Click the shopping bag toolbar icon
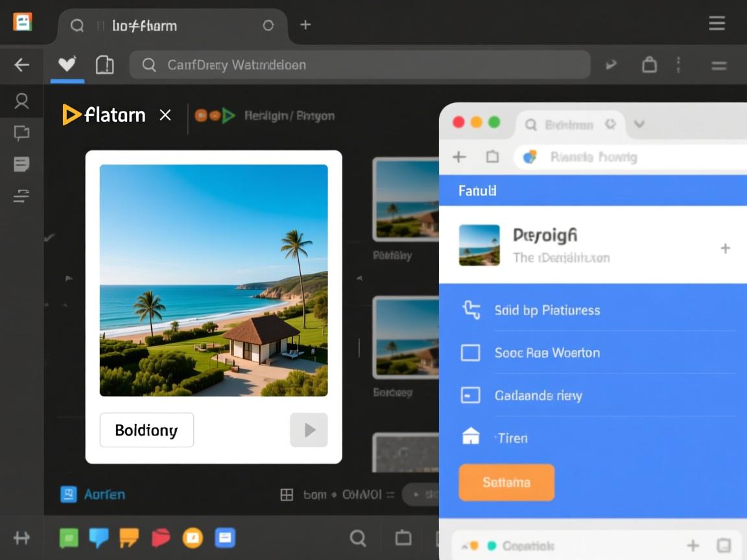Viewport: 747px width, 560px height. (649, 65)
